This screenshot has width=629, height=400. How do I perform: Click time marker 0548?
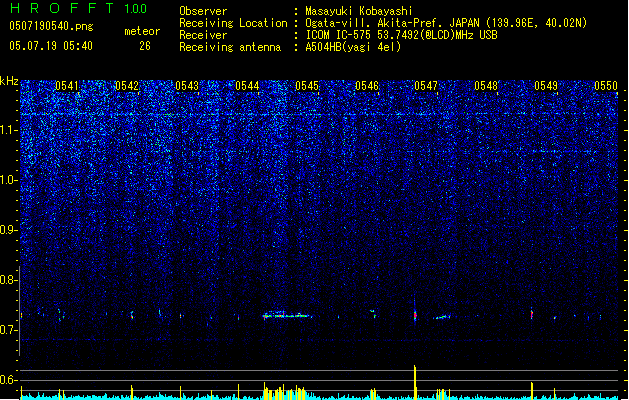(x=486, y=86)
